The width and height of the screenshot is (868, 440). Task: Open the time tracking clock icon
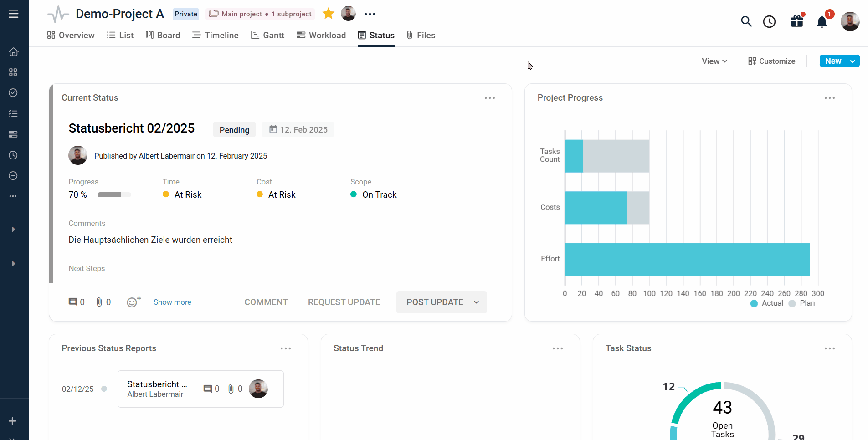coord(769,21)
